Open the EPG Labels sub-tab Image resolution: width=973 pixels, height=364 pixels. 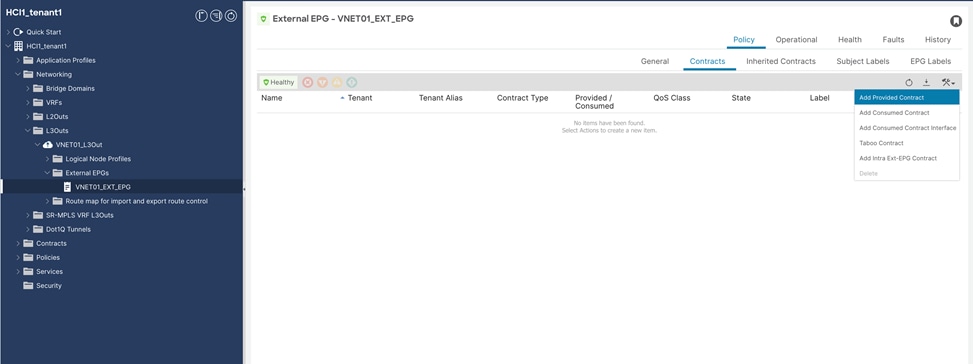[930, 61]
